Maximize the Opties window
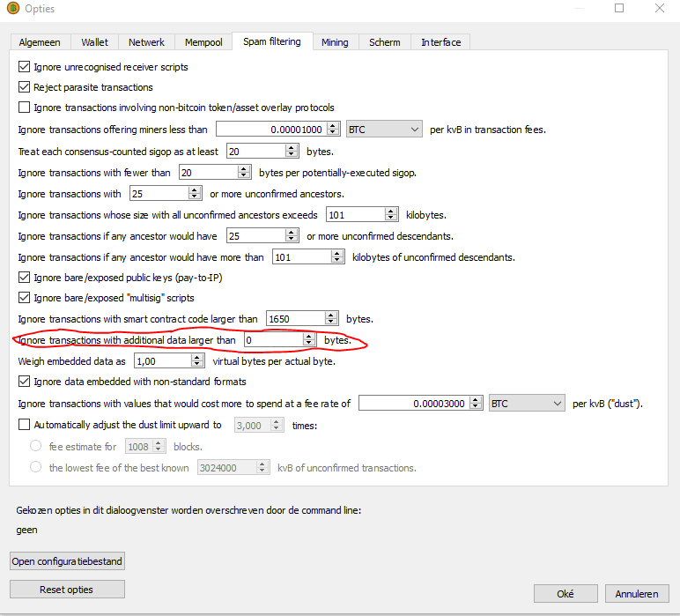This screenshot has width=680, height=616. [x=618, y=8]
